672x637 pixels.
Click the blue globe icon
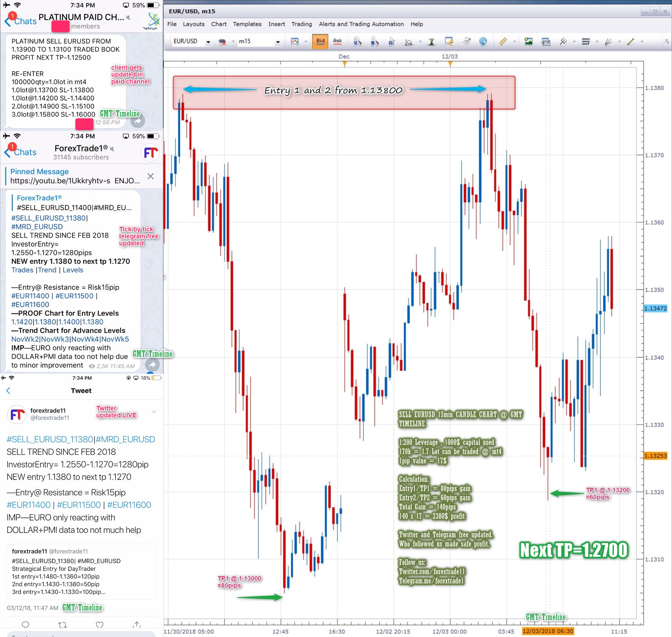pyautogui.click(x=483, y=42)
